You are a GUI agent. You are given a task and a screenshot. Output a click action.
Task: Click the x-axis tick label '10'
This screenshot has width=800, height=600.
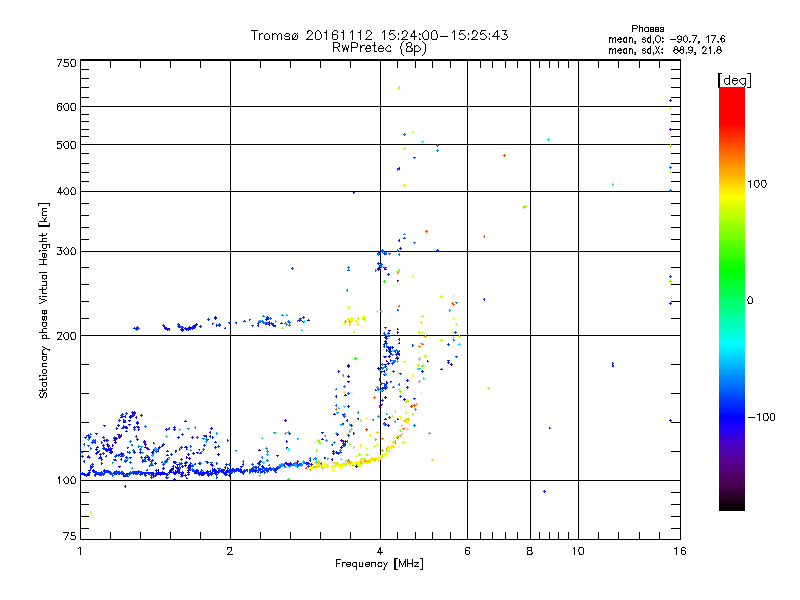(x=578, y=551)
